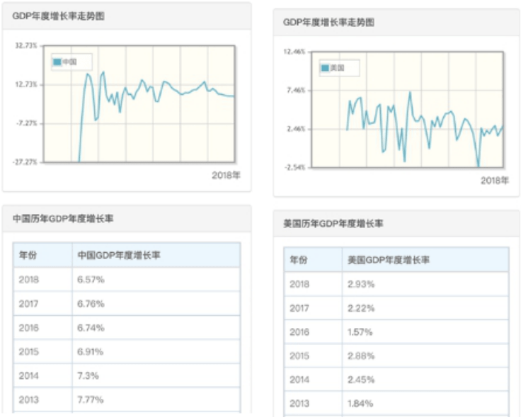Screen dimensions: 521x420
Task: Click the 12.46% y-axis label on US chart
Action: point(294,52)
